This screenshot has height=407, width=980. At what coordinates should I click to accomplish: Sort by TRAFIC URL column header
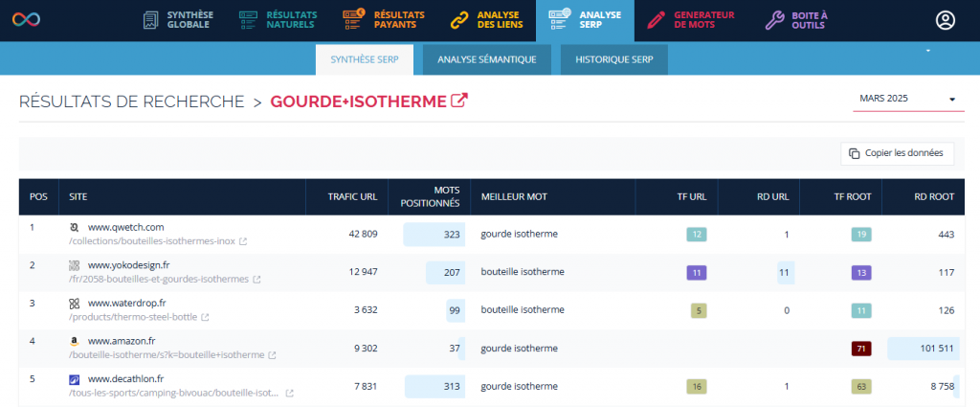pos(346,197)
